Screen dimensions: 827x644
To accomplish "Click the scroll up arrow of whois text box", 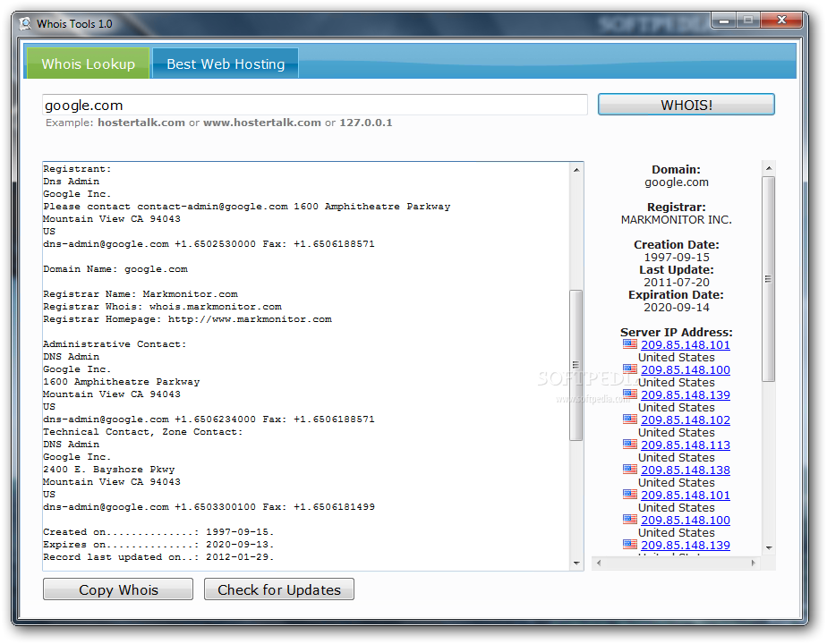I will pyautogui.click(x=576, y=170).
